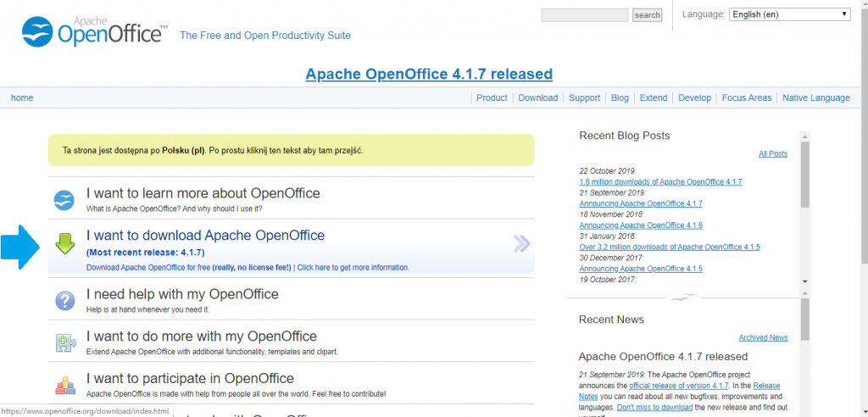Click 'I want to do more with my OpenOffice'
Viewport: 868px width, 417px height.
(x=202, y=336)
